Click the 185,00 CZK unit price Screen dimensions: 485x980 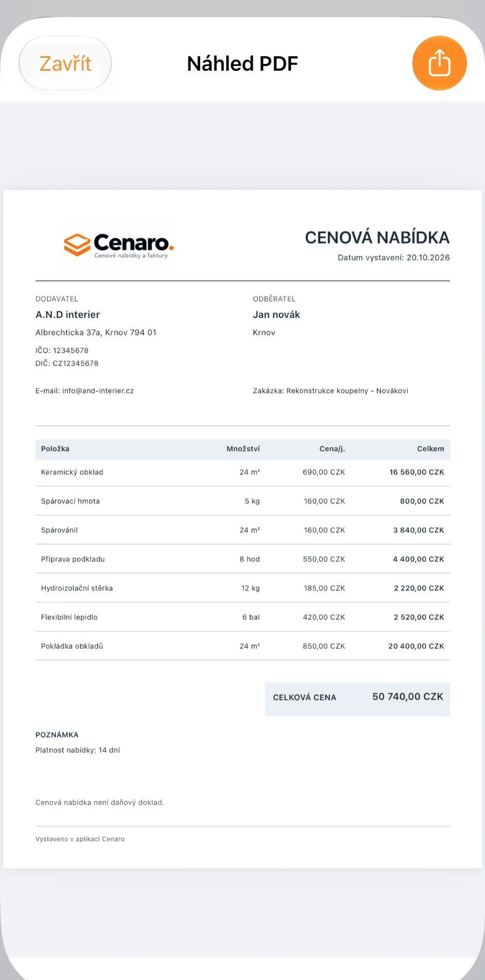[x=325, y=588]
